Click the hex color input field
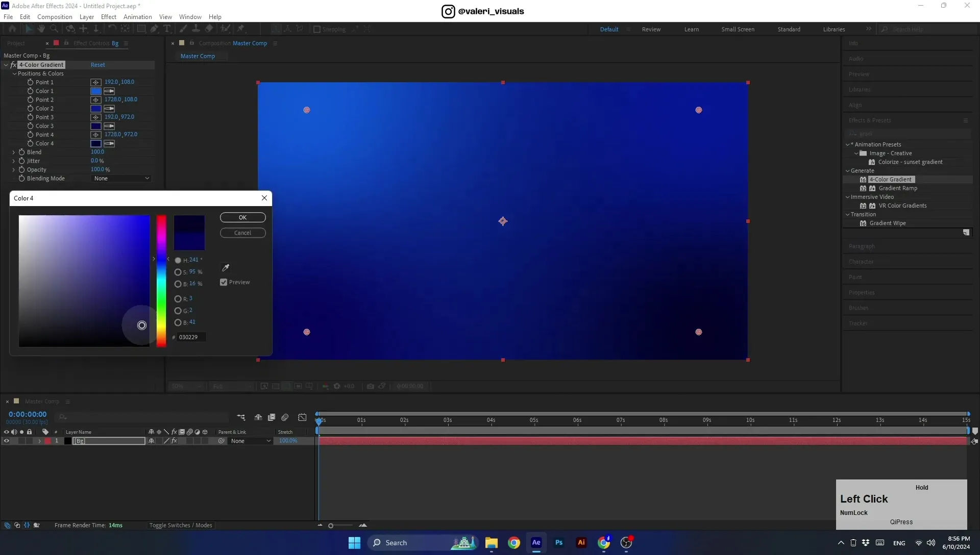This screenshot has width=980, height=555. [x=192, y=337]
